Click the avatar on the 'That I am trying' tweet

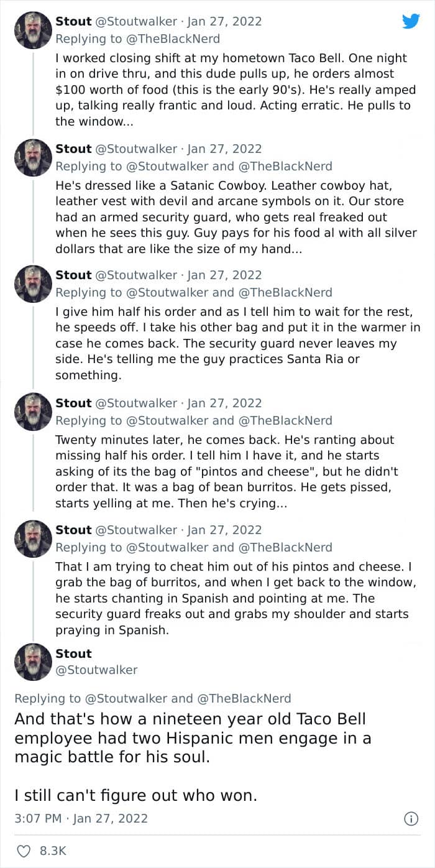(33, 538)
